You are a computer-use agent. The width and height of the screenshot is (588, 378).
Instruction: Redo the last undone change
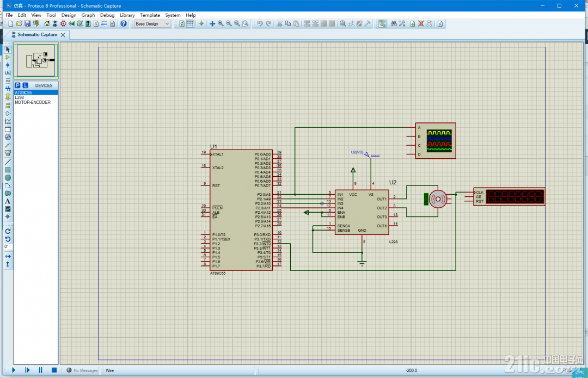[x=268, y=23]
